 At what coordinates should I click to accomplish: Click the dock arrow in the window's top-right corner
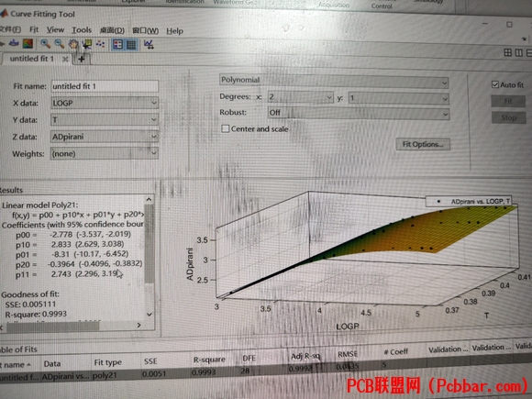click(x=525, y=39)
